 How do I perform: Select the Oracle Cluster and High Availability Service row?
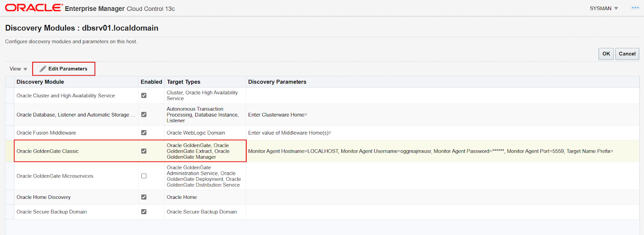pyautogui.click(x=322, y=96)
